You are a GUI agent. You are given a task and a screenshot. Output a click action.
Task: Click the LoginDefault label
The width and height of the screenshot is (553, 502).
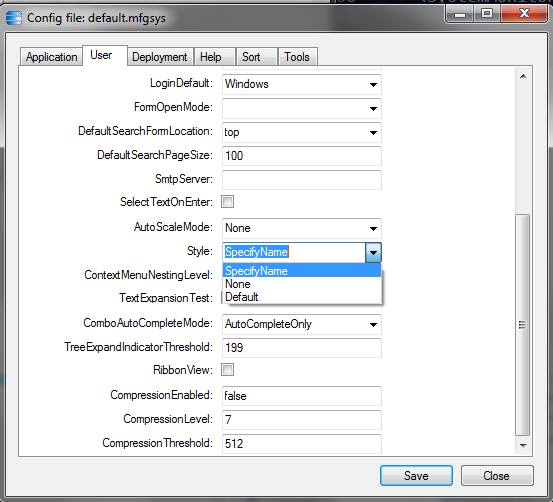pyautogui.click(x=181, y=83)
